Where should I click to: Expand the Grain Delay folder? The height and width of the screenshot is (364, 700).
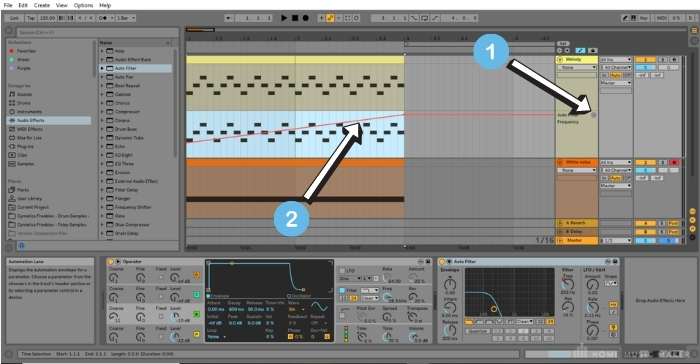pos(102,233)
